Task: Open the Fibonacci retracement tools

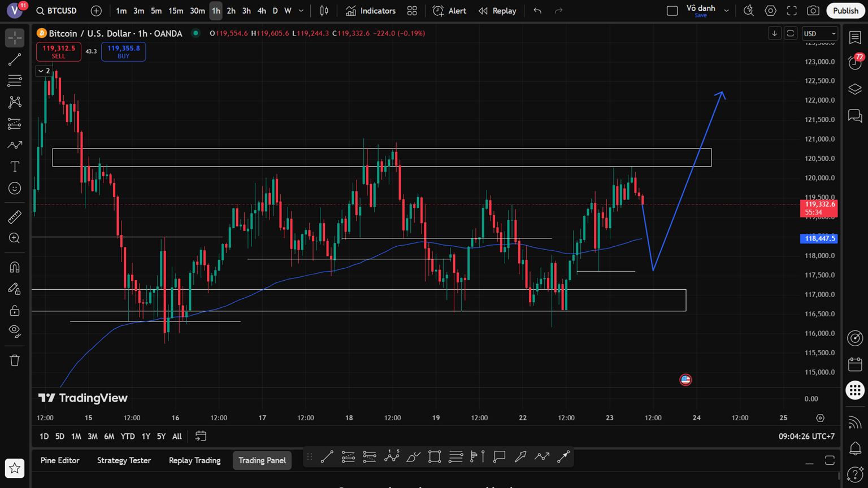Action: click(15, 81)
